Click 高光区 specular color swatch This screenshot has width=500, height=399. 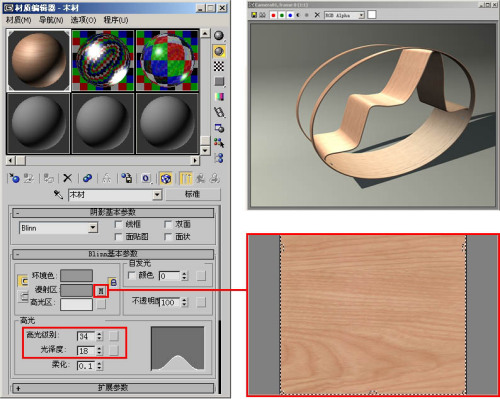tap(76, 304)
